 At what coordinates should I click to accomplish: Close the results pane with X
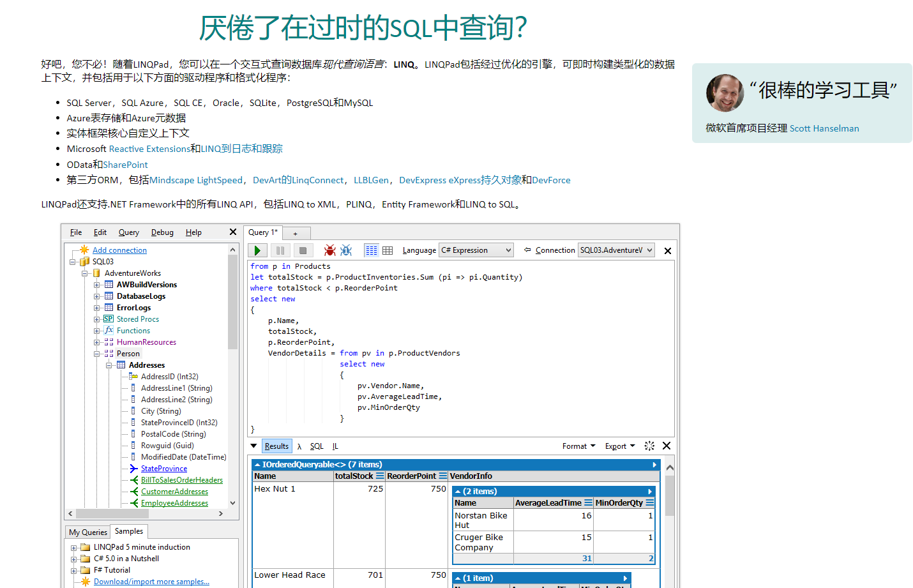coord(667,446)
